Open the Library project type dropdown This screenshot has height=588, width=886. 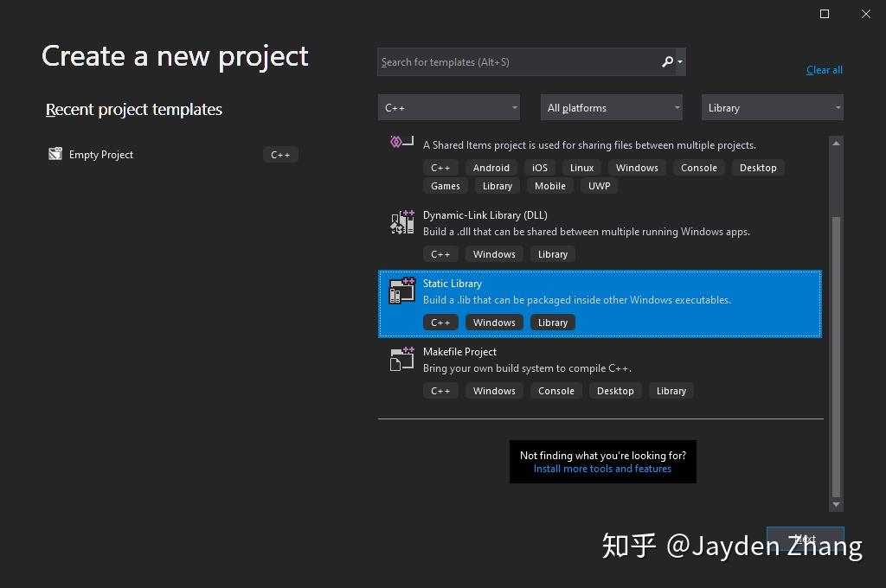point(772,107)
